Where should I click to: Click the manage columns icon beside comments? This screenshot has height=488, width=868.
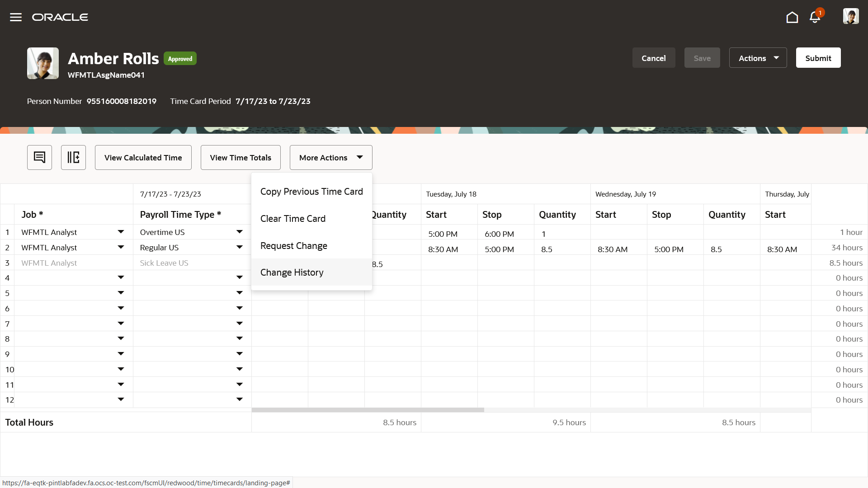pos(73,157)
